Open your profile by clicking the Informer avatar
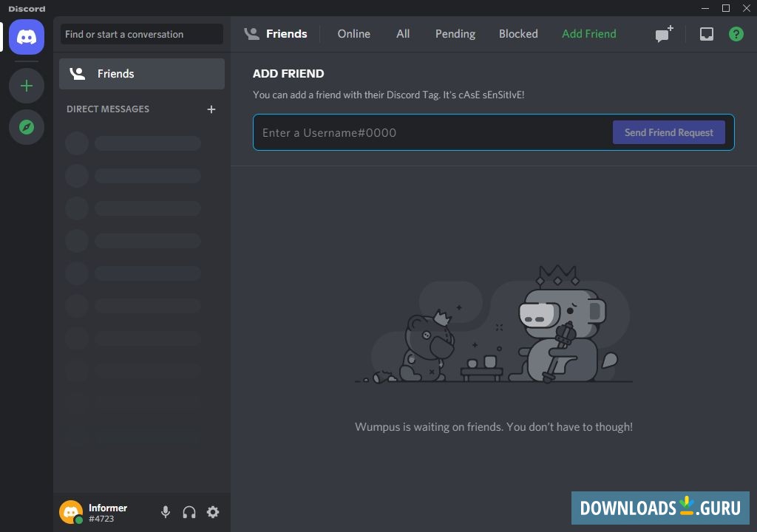757x532 pixels. pos(71,511)
